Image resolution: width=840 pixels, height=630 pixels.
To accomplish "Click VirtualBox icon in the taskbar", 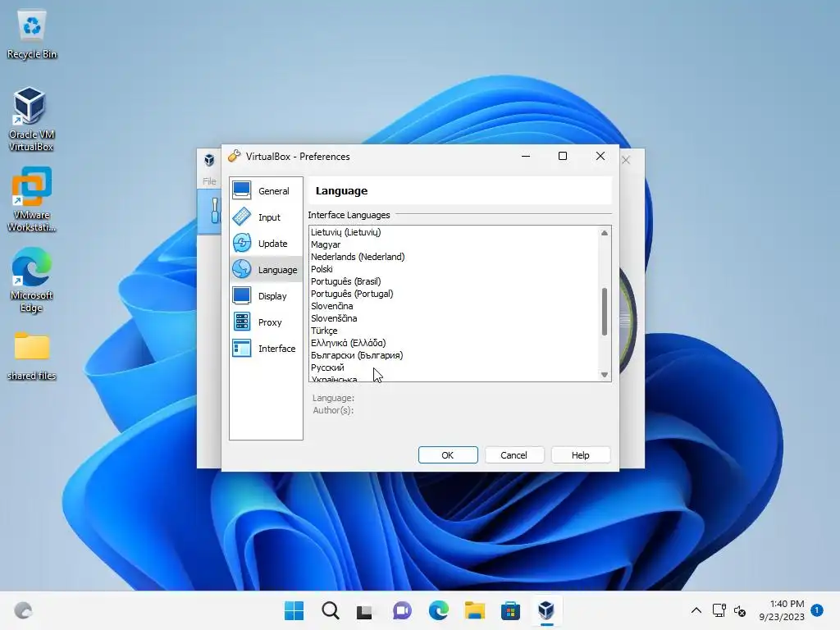I will click(x=546, y=610).
